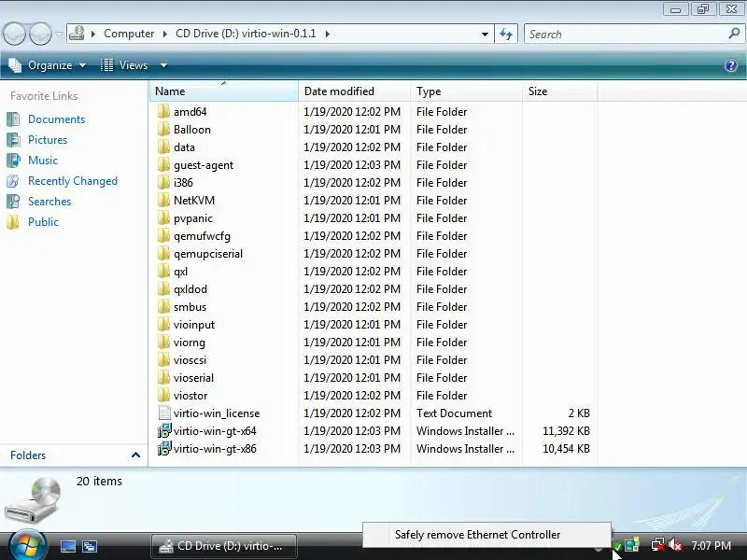The image size is (747, 560).
Task: Select the i386 folder icon
Action: [x=163, y=183]
